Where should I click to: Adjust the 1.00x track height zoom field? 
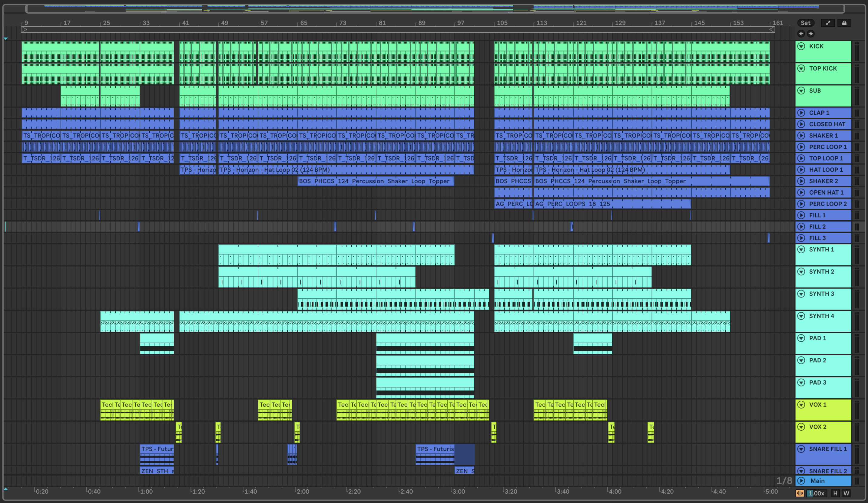point(816,493)
